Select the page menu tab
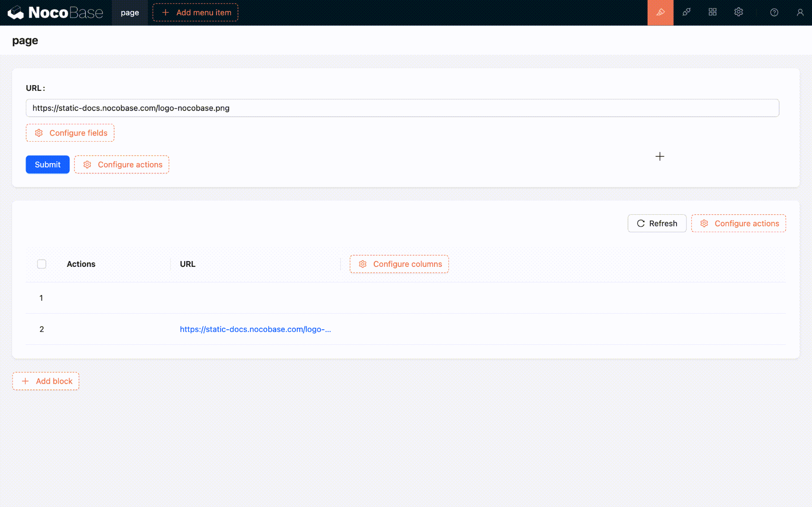The height and width of the screenshot is (507, 812). [130, 12]
